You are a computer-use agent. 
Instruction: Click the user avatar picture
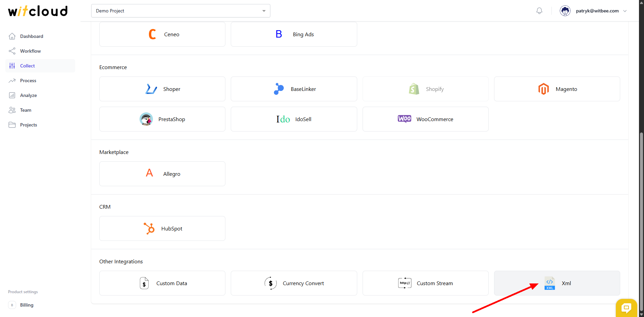[565, 11]
